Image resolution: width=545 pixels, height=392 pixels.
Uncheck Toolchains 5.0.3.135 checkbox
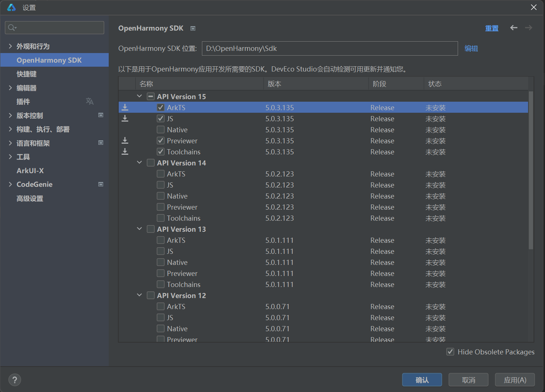pyautogui.click(x=161, y=152)
